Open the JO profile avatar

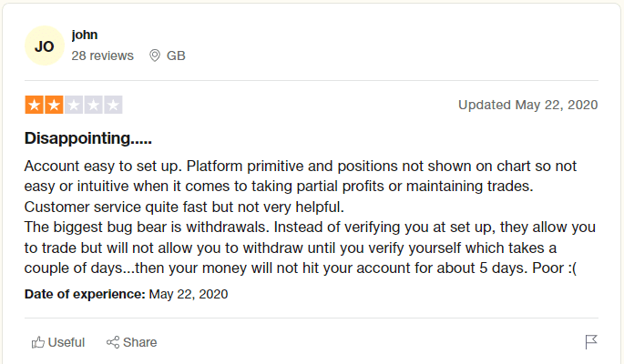tap(44, 45)
